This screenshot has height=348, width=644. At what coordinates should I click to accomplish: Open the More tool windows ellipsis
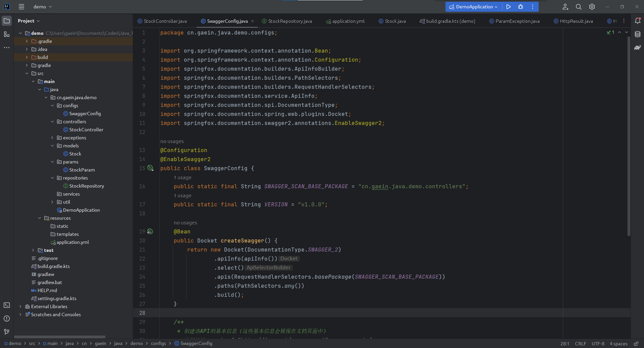[7, 48]
